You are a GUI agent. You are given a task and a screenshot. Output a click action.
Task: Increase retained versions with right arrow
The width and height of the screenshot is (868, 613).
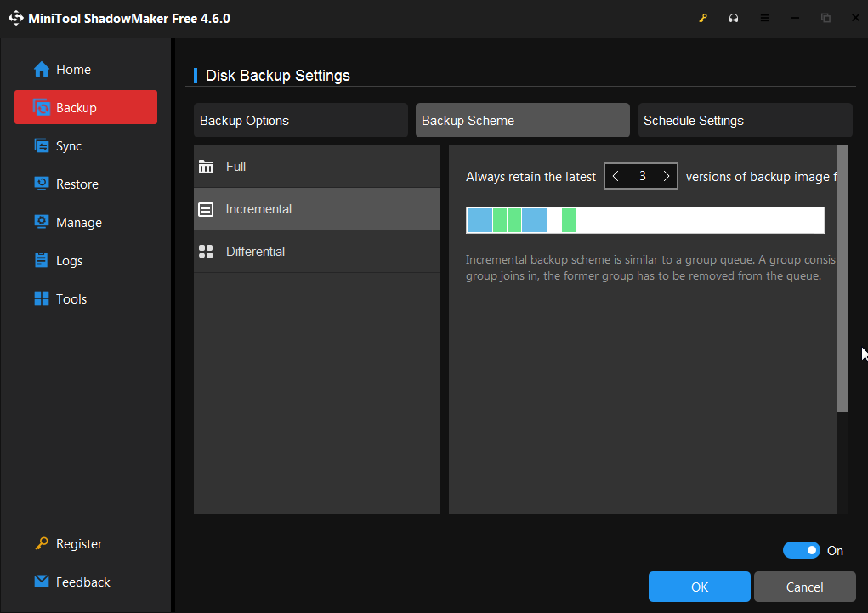pyautogui.click(x=667, y=176)
